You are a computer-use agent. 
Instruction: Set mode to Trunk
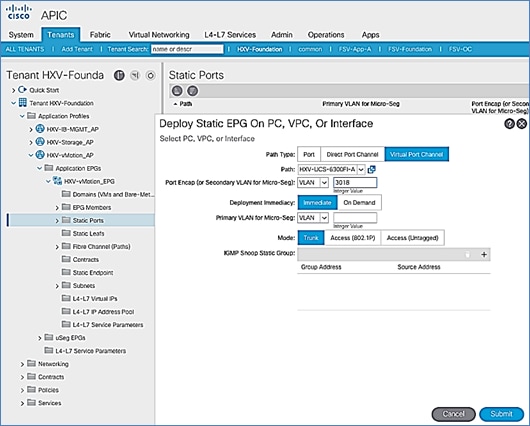pos(311,238)
